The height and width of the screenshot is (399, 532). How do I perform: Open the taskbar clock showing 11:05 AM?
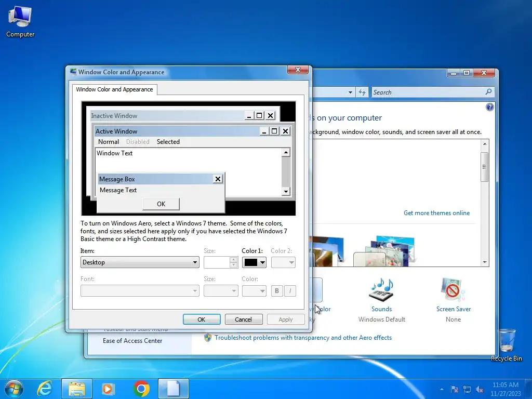(x=505, y=389)
